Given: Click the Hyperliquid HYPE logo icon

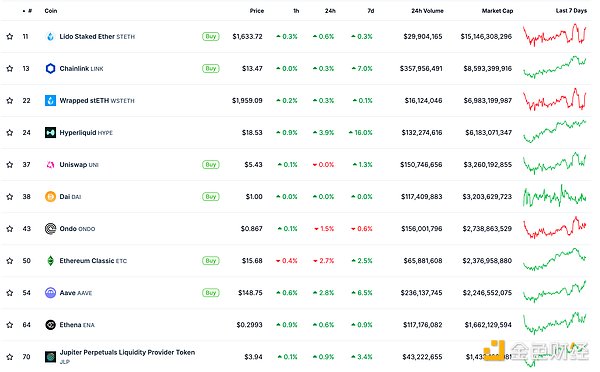Looking at the screenshot, I should click(51, 132).
